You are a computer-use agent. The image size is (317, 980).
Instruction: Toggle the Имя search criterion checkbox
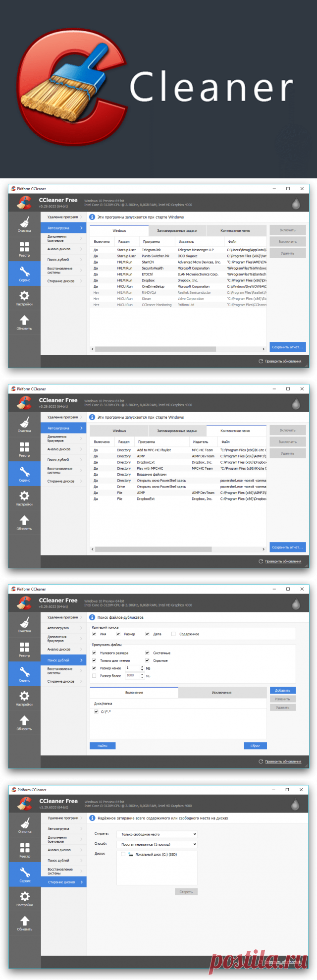[x=94, y=634]
